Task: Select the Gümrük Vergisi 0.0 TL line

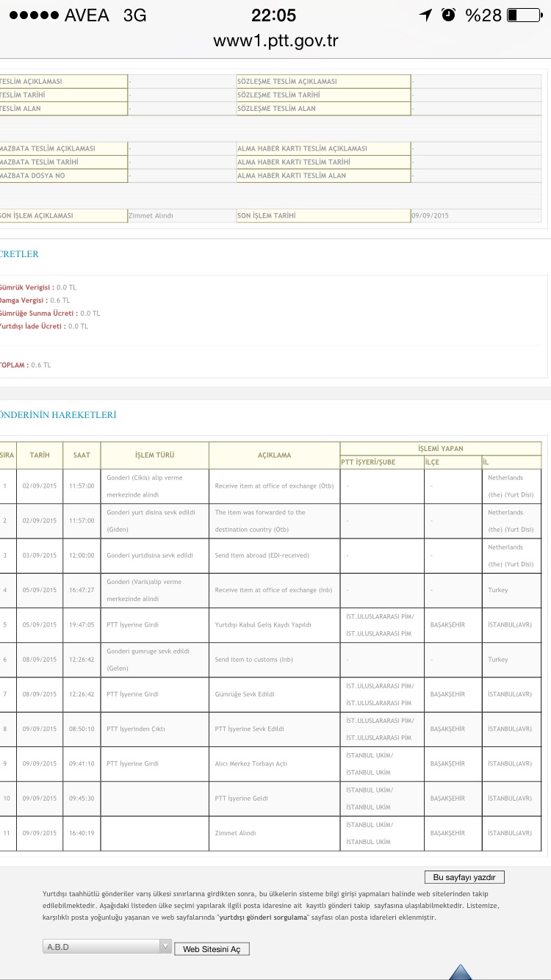Action: (x=38, y=287)
